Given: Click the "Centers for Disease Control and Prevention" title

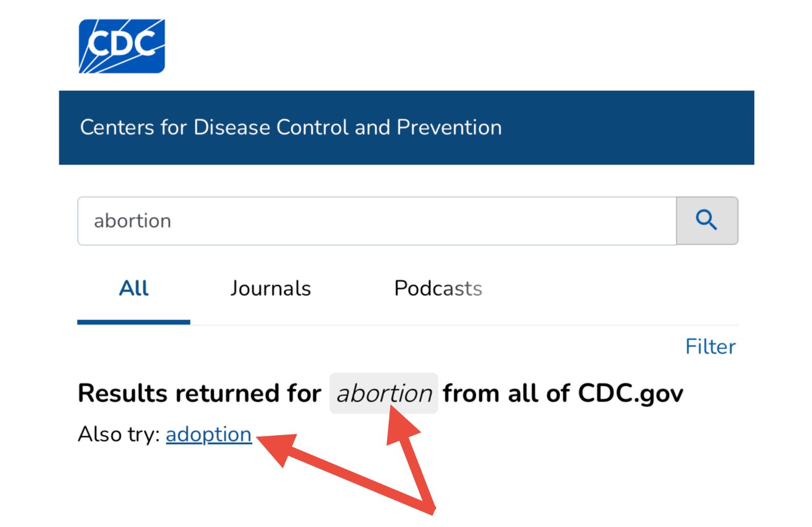Looking at the screenshot, I should coord(291,127).
